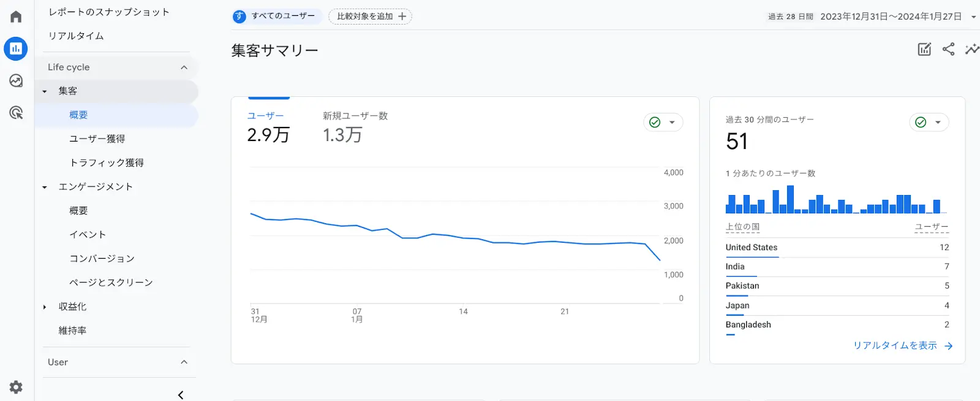Collapse the User section chevron
Image resolution: width=980 pixels, height=401 pixels.
tap(184, 362)
